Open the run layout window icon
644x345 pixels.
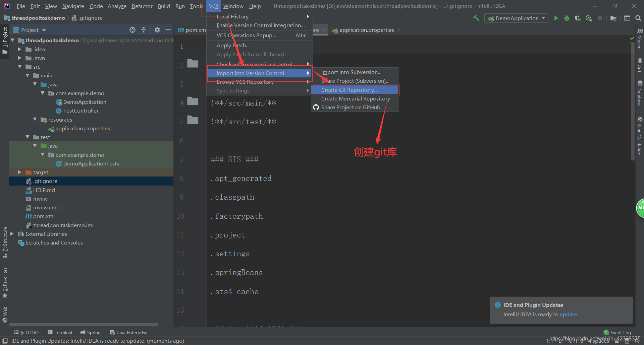627,18
